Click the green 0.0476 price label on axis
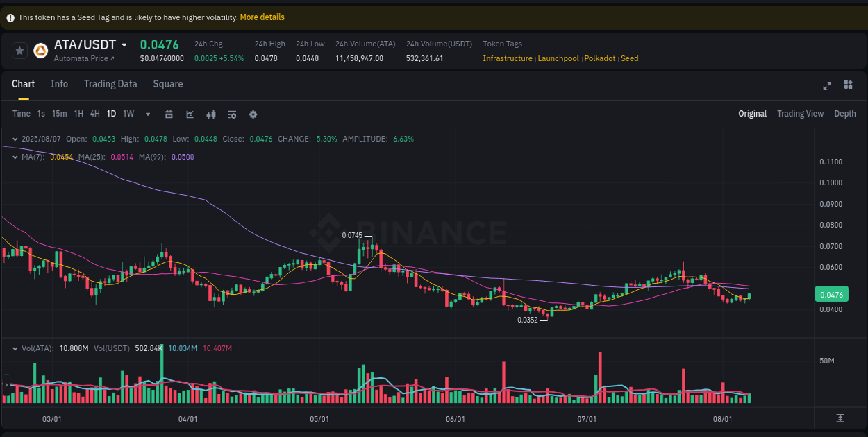This screenshot has width=868, height=437. click(831, 294)
